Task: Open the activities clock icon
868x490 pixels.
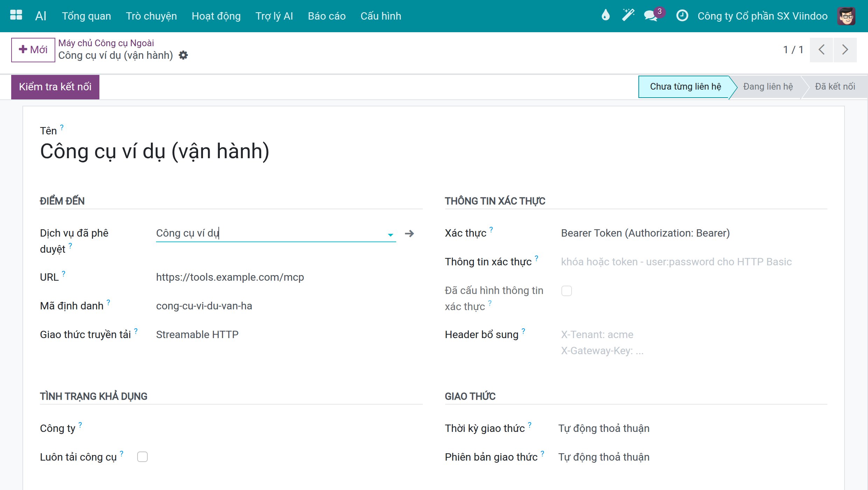Action: point(682,15)
